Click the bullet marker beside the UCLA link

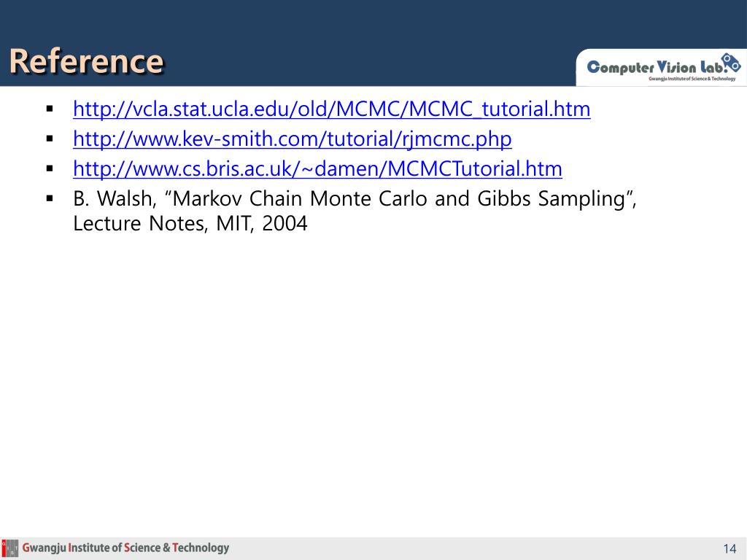point(50,109)
